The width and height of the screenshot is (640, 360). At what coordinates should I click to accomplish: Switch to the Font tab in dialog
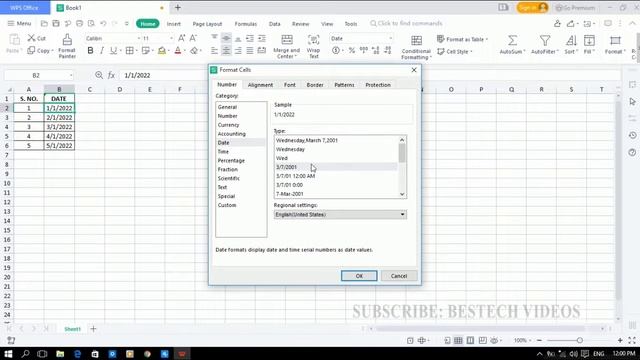pos(289,85)
